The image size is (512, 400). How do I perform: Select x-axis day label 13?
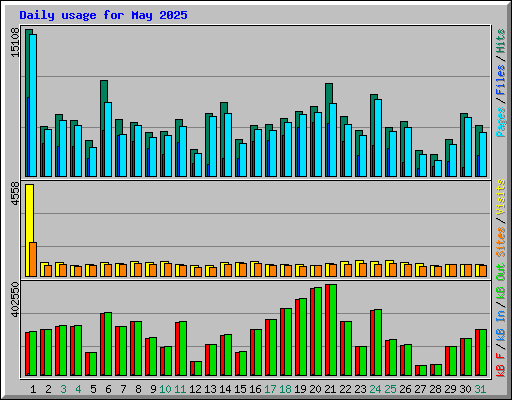(210, 389)
